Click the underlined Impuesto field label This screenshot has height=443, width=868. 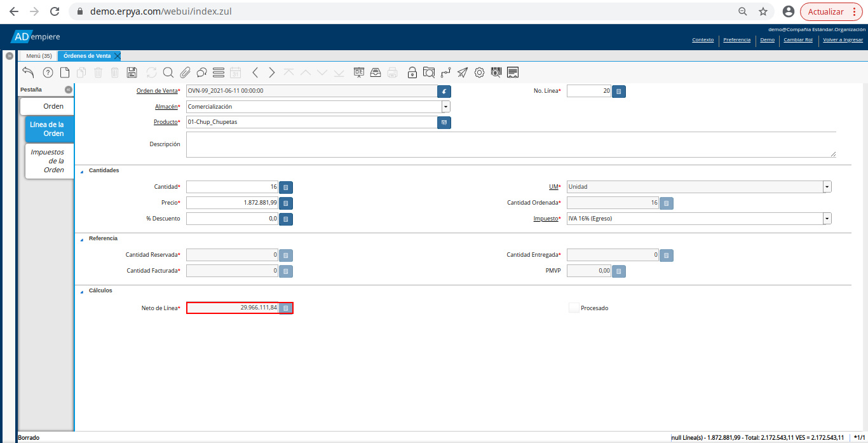(546, 219)
